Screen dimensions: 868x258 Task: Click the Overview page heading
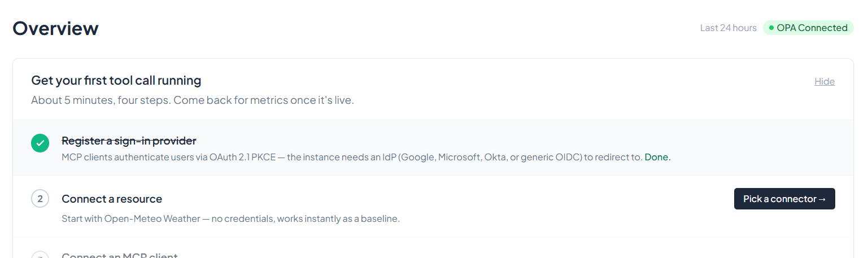click(56, 28)
